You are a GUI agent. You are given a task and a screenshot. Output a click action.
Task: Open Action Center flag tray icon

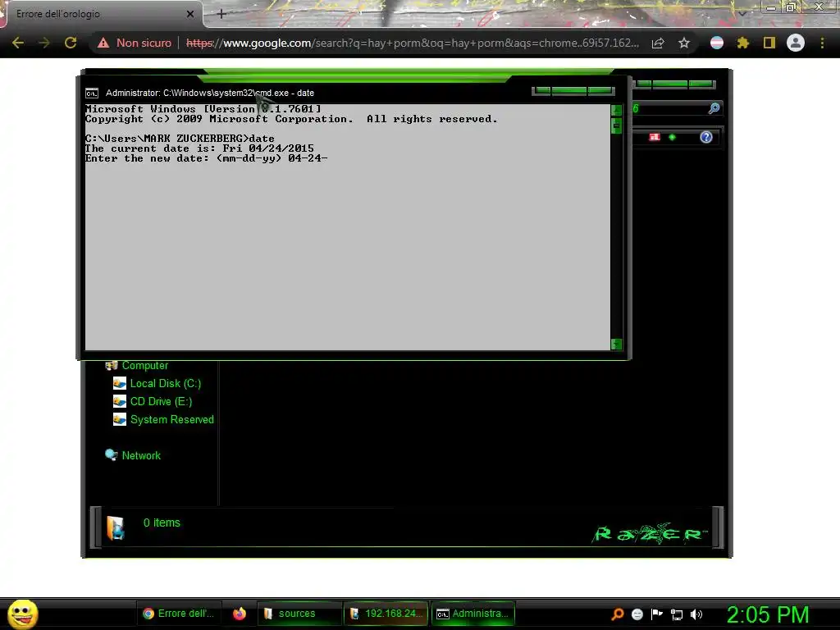tap(657, 614)
